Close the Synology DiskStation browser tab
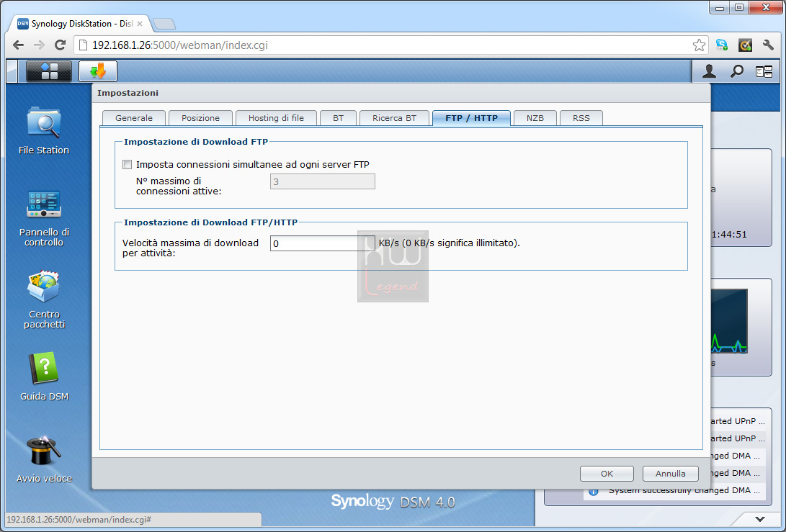 tap(140, 24)
